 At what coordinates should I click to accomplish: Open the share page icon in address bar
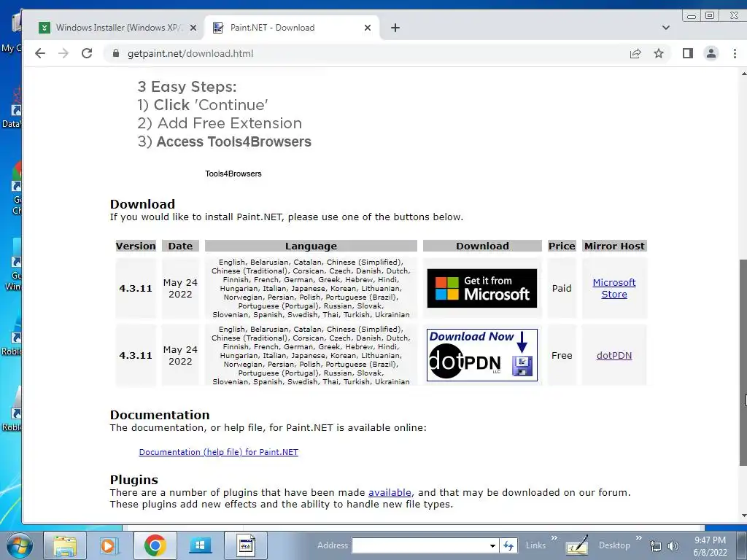(635, 53)
